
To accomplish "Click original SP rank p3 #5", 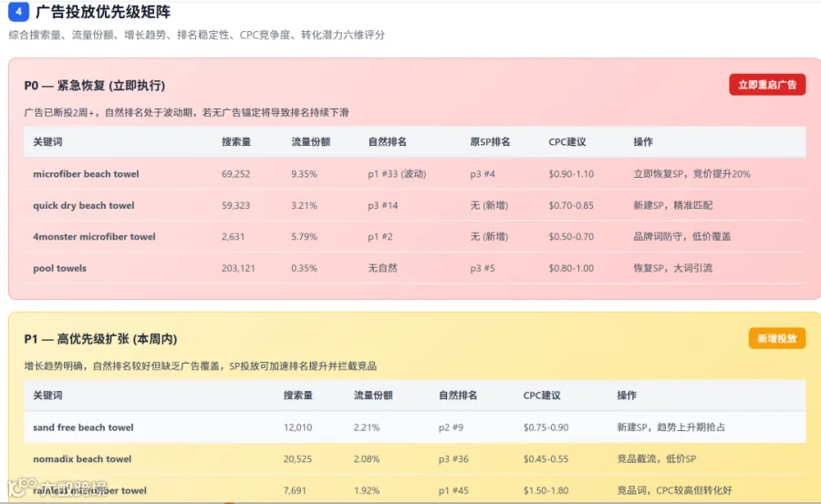I will (x=483, y=268).
